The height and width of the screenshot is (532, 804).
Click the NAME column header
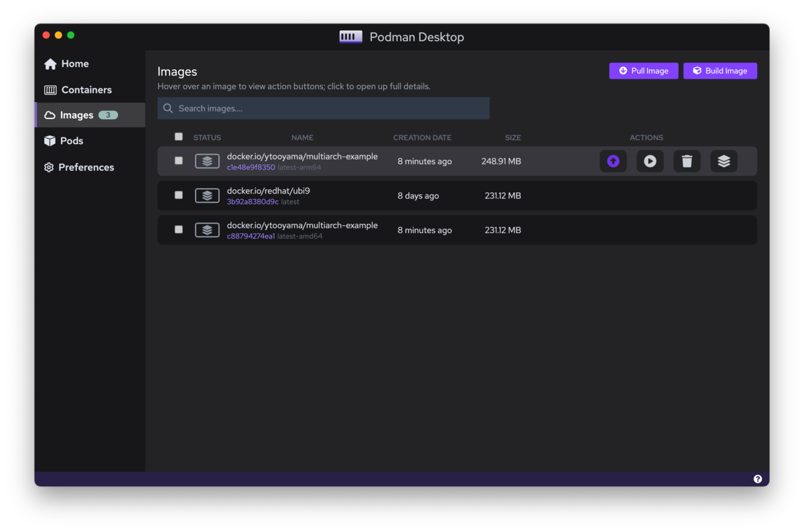tap(302, 137)
